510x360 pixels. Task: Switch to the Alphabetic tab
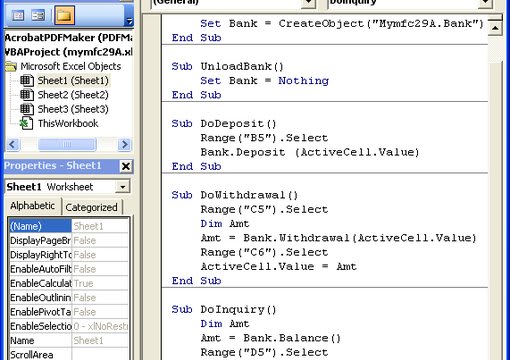tap(32, 206)
